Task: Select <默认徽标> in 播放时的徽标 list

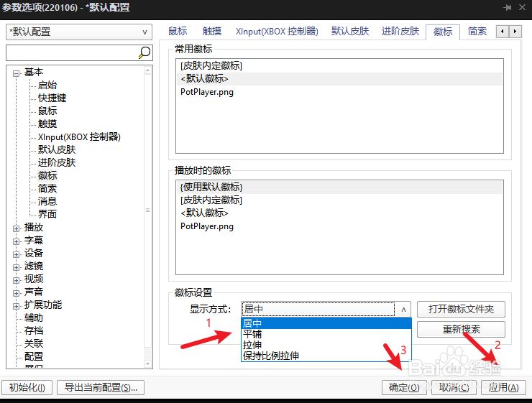Action: 339,213
